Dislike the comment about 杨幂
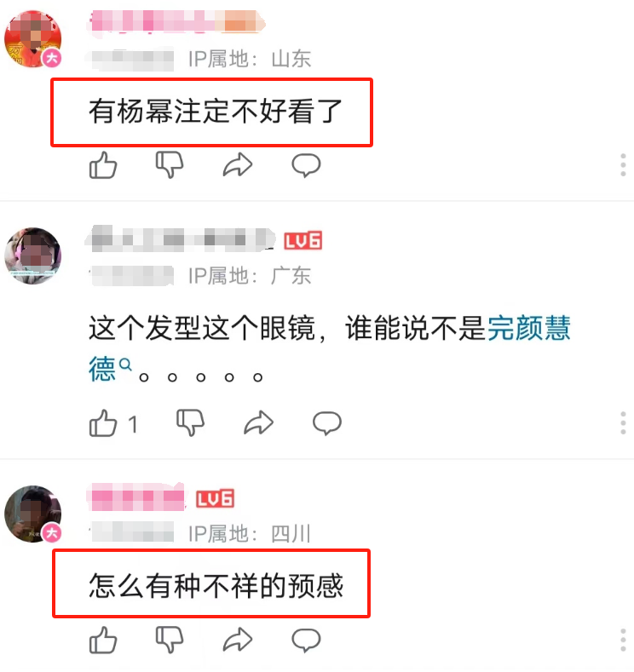Screen dimensions: 634x672 point(170,164)
